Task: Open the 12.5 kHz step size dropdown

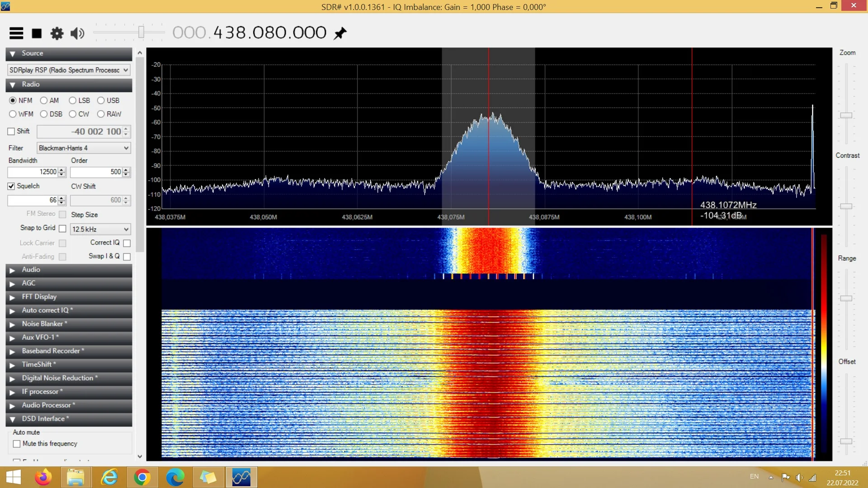Action: coord(100,229)
